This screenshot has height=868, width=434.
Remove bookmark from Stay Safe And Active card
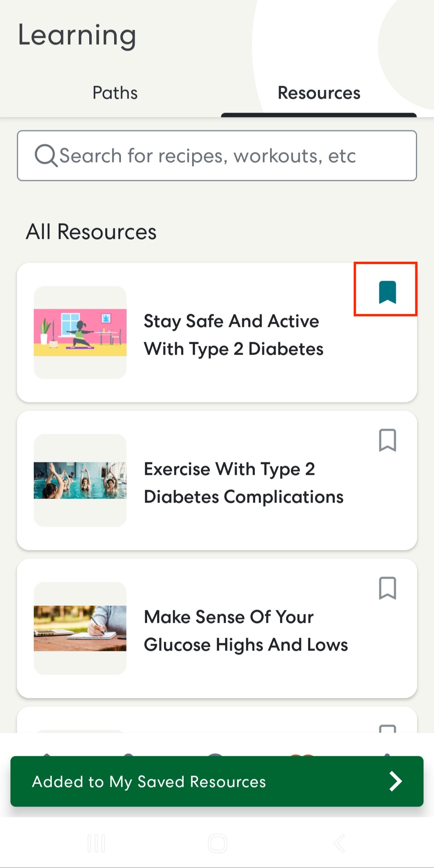(387, 292)
